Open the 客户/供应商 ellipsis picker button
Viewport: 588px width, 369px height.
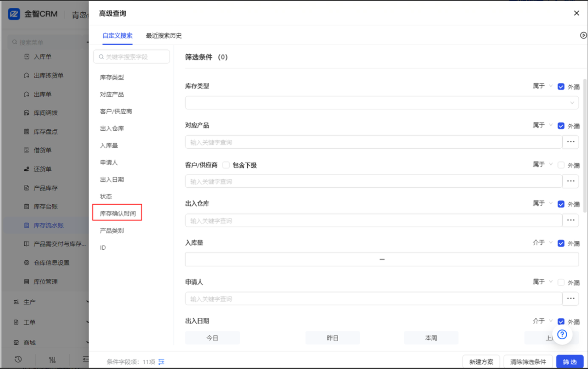[571, 181]
